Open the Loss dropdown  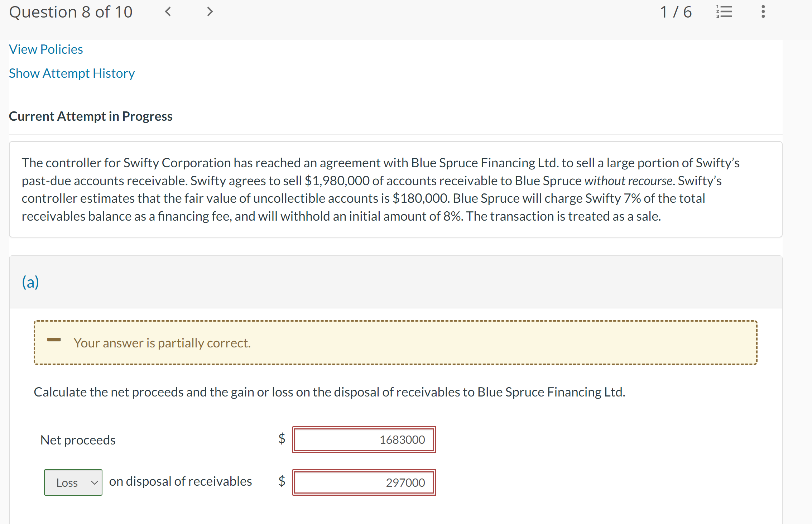pos(73,482)
